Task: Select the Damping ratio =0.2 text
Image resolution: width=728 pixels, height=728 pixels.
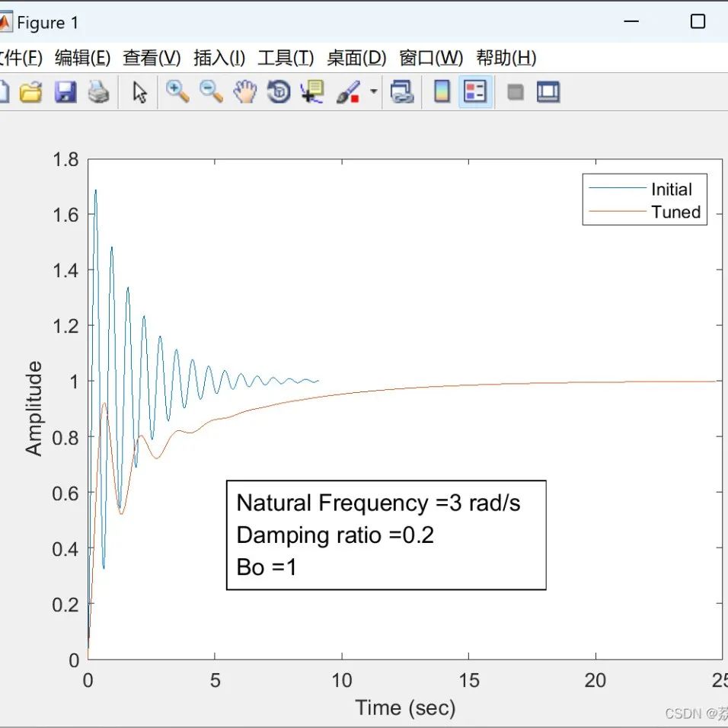Action: pos(335,535)
